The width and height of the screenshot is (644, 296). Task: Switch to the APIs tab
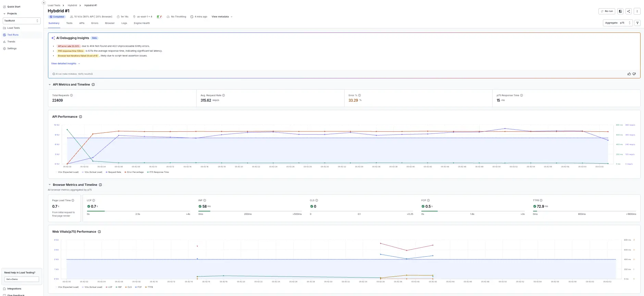[x=82, y=23]
